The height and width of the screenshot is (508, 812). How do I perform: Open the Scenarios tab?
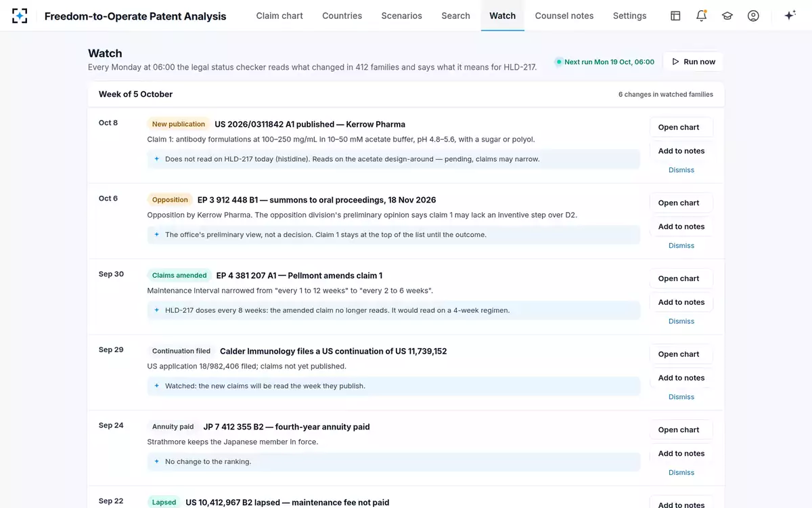click(401, 16)
